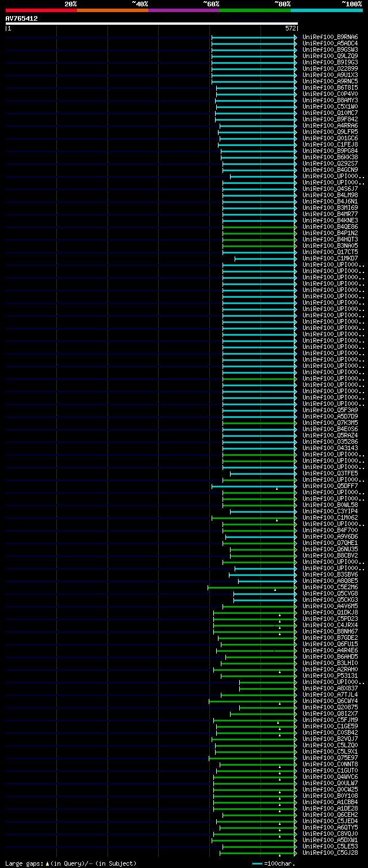368x868 pixels.
Task: Select the UniRef100_B9PG84 label
Action: 330,151
